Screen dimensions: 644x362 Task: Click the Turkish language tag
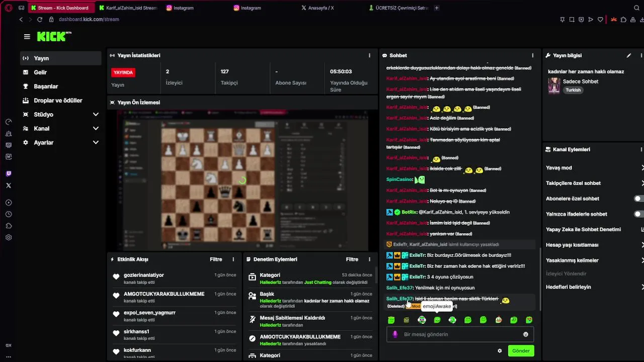[573, 90]
